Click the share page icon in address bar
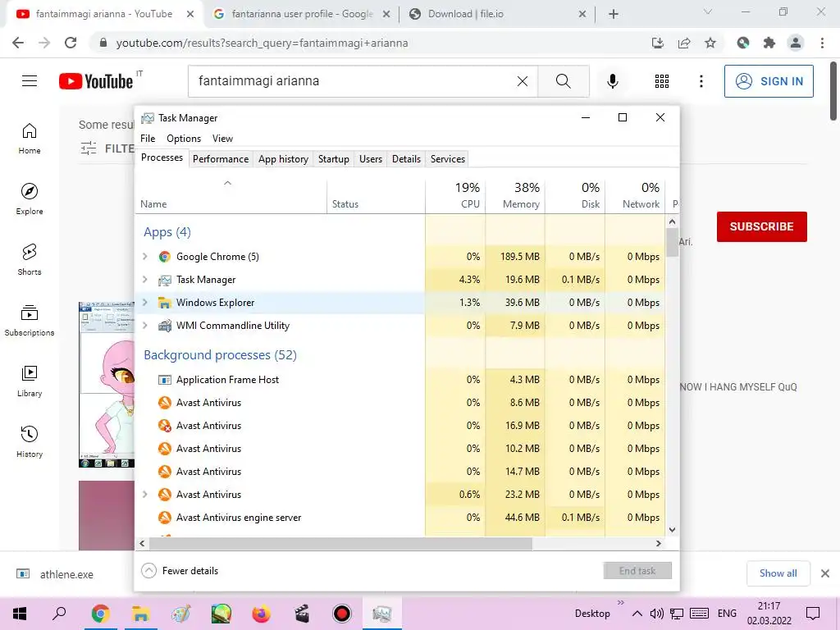Image resolution: width=840 pixels, height=630 pixels. (684, 43)
